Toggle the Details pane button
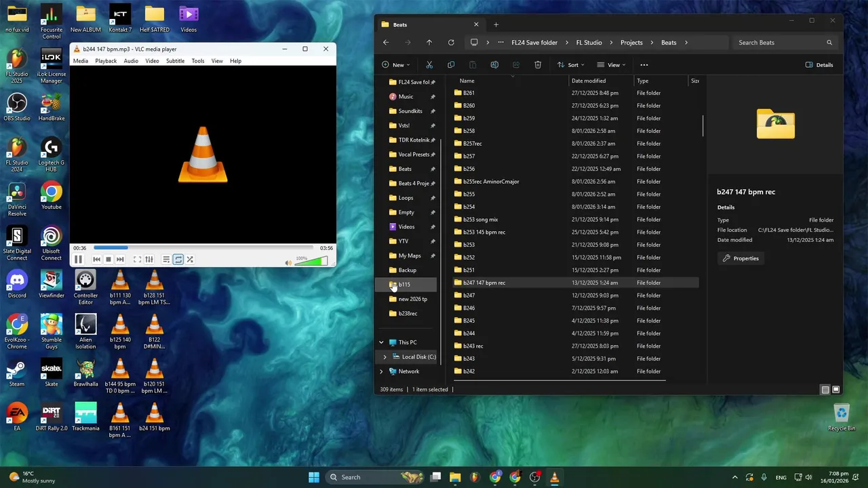 coord(819,65)
